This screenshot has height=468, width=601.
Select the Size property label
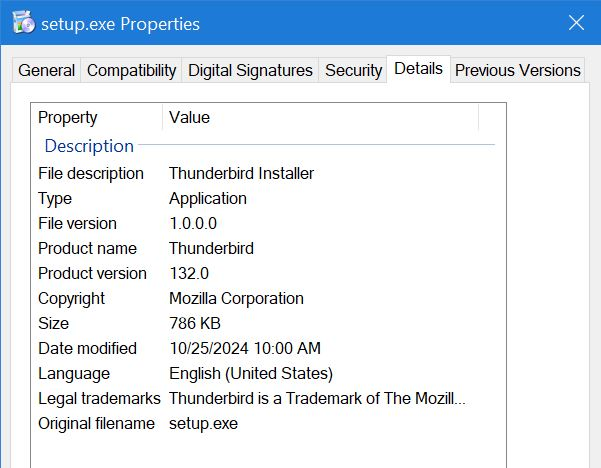click(53, 323)
